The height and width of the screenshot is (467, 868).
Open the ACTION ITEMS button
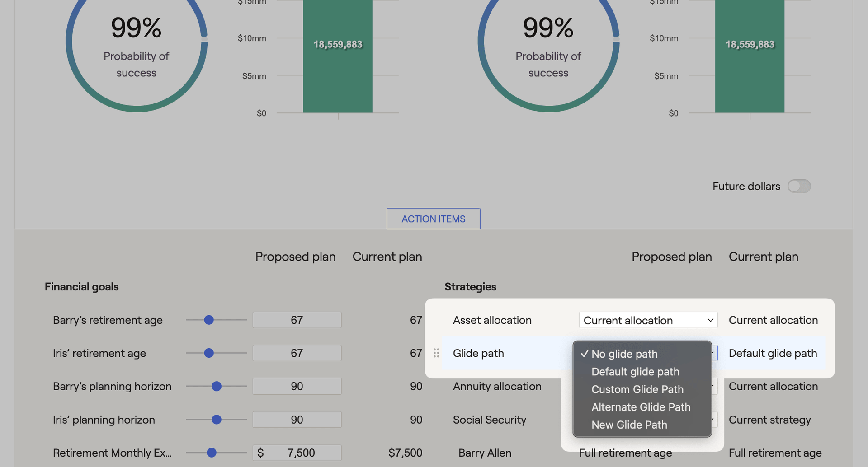point(433,219)
